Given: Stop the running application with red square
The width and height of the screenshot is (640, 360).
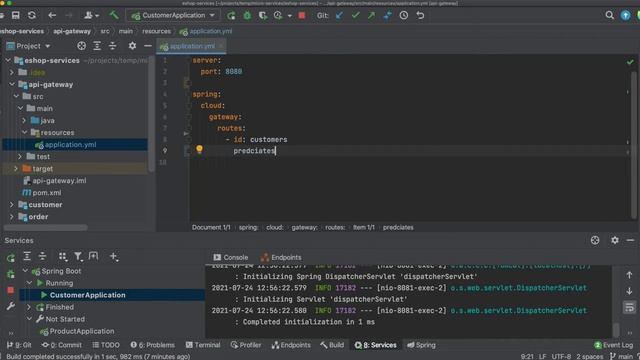Looking at the screenshot, I should click(302, 16).
